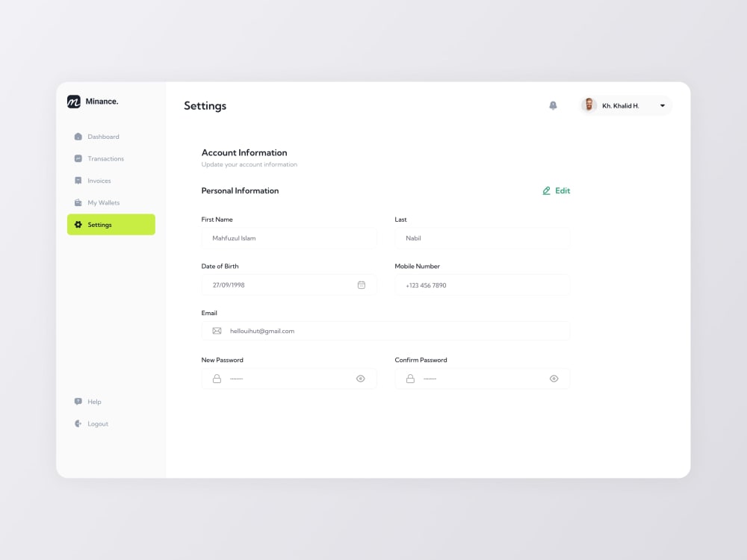Click the Settings gear icon
Image resolution: width=747 pixels, height=560 pixels.
point(78,224)
